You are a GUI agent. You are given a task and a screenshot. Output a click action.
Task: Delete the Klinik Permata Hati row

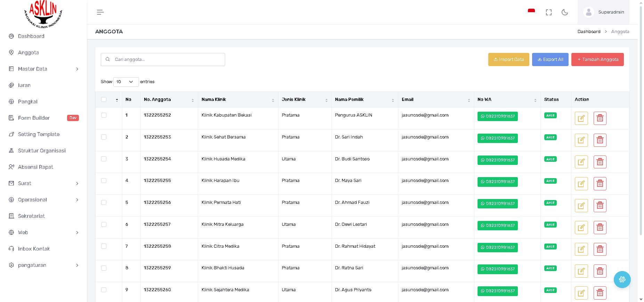600,206
